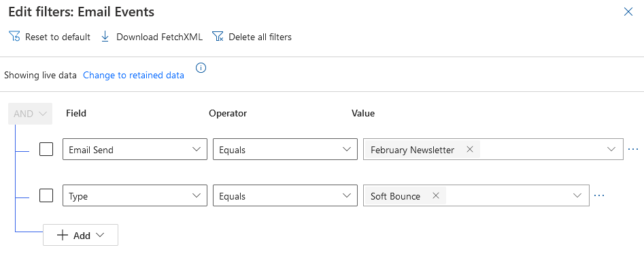Open the Type field dropdown

click(135, 195)
